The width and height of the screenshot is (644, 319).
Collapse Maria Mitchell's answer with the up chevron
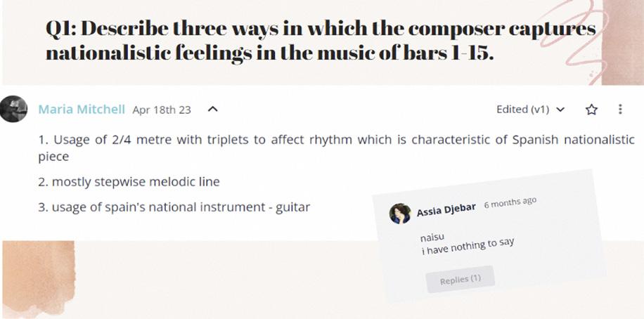click(x=213, y=109)
